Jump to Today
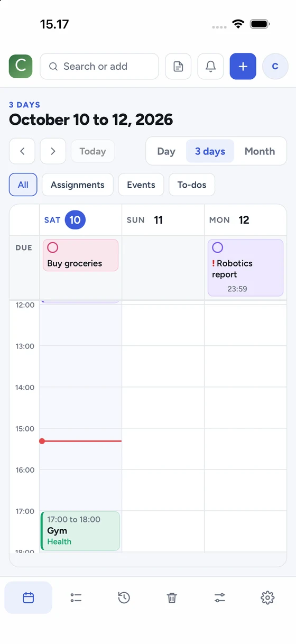 tap(92, 151)
